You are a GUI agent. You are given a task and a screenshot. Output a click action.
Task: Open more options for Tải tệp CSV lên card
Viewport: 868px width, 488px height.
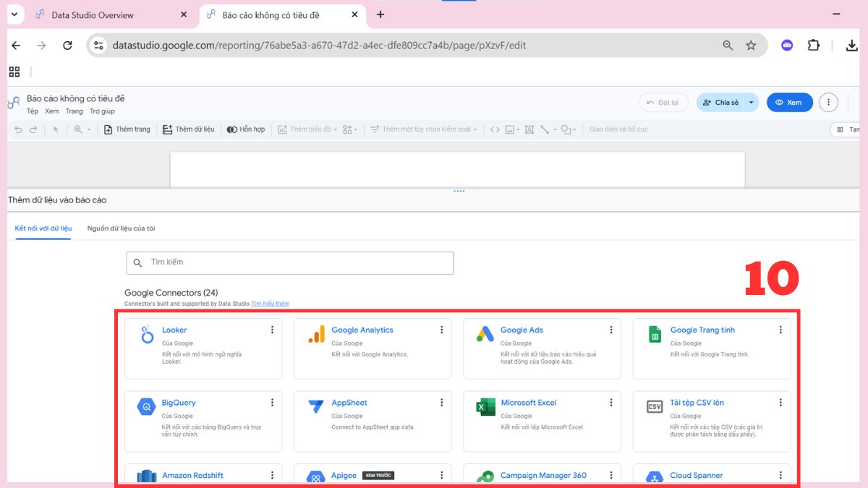point(780,403)
